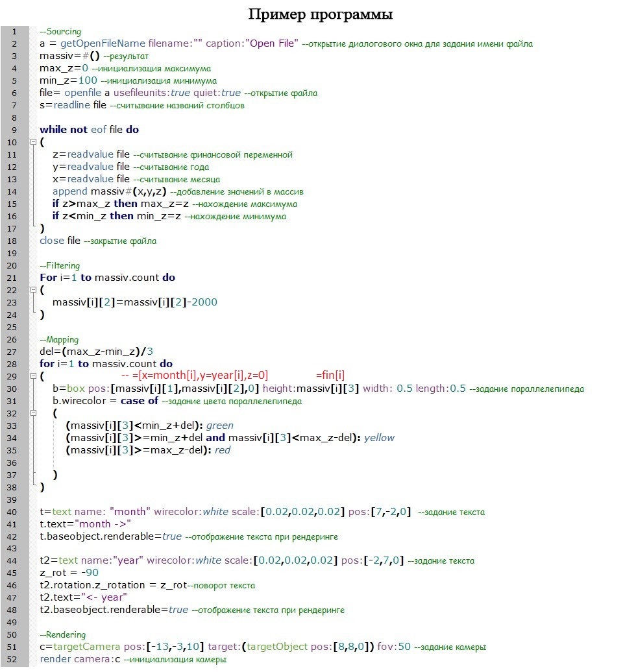Click 'b.wirecolor = case of'

pos(99,401)
